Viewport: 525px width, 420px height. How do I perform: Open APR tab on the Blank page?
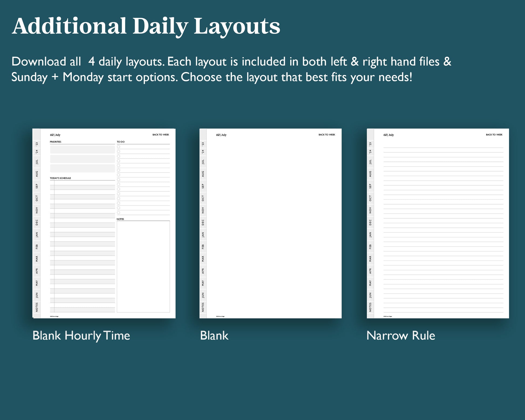coord(203,271)
